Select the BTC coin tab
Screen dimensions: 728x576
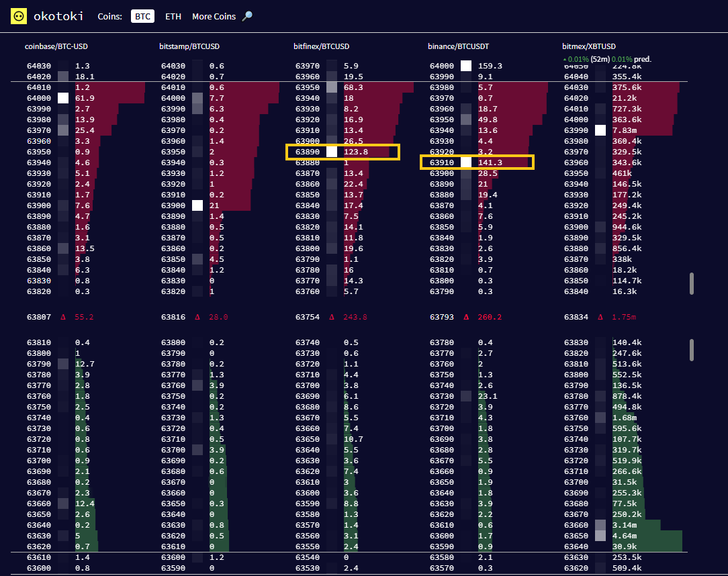click(x=142, y=16)
